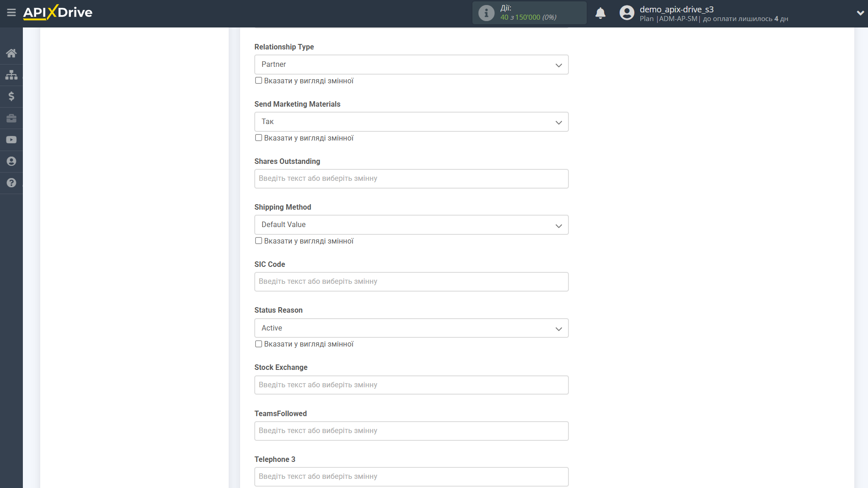This screenshot has height=488, width=868.
Task: Open the home dashboard icon
Action: pos(11,53)
